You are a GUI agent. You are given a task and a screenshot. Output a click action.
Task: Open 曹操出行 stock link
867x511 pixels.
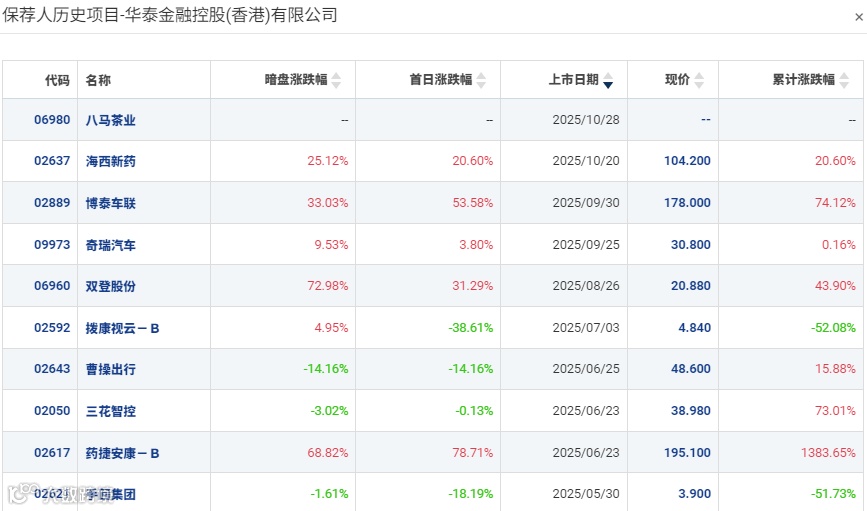click(111, 369)
